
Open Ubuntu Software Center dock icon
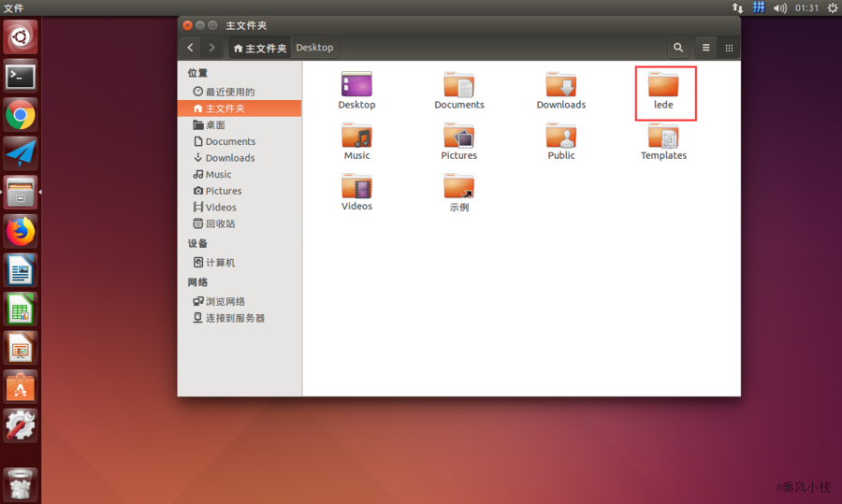pyautogui.click(x=21, y=387)
